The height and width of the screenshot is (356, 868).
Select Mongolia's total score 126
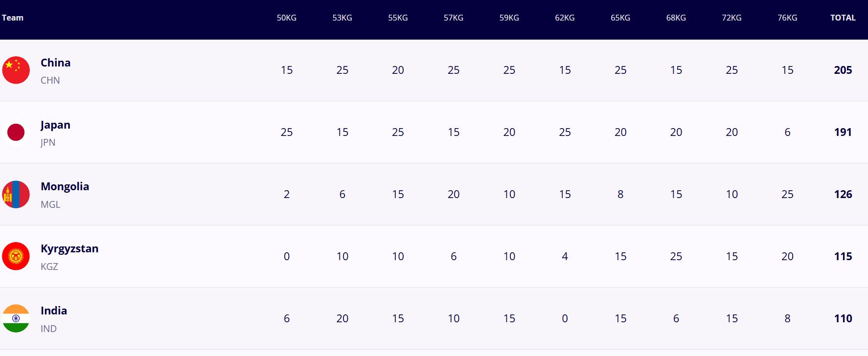843,194
